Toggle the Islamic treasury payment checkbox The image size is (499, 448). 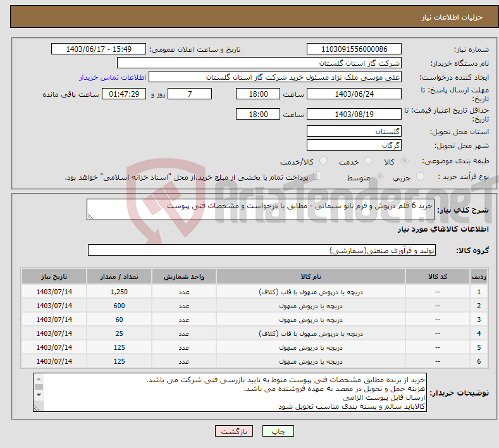317,176
